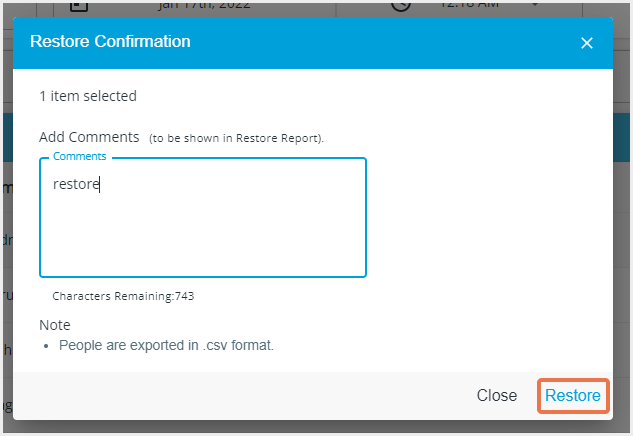Expand the time picker dropdown arrow
The height and width of the screenshot is (436, 633).
pos(533,5)
